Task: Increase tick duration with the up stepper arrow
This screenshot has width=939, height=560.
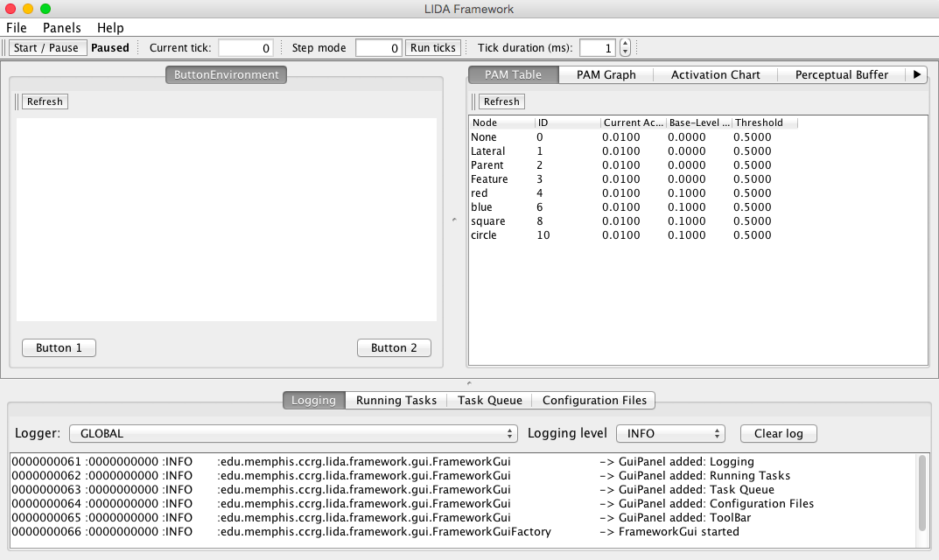Action: pyautogui.click(x=624, y=44)
